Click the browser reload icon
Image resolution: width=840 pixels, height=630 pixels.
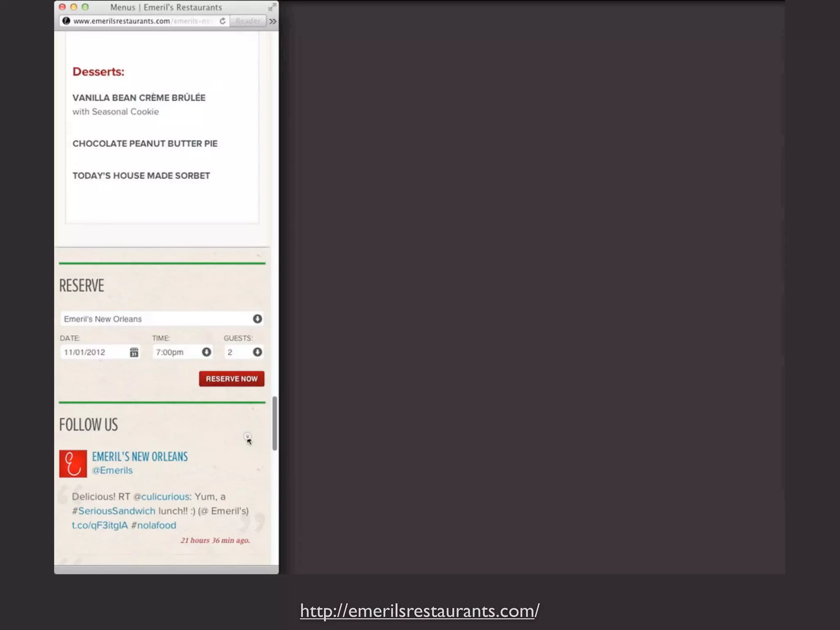point(222,21)
